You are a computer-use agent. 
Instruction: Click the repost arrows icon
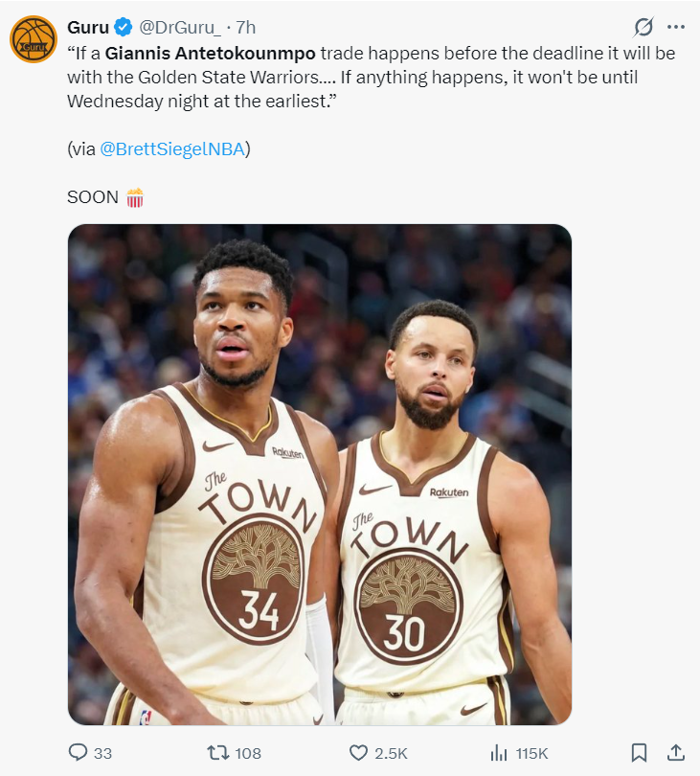point(217,753)
